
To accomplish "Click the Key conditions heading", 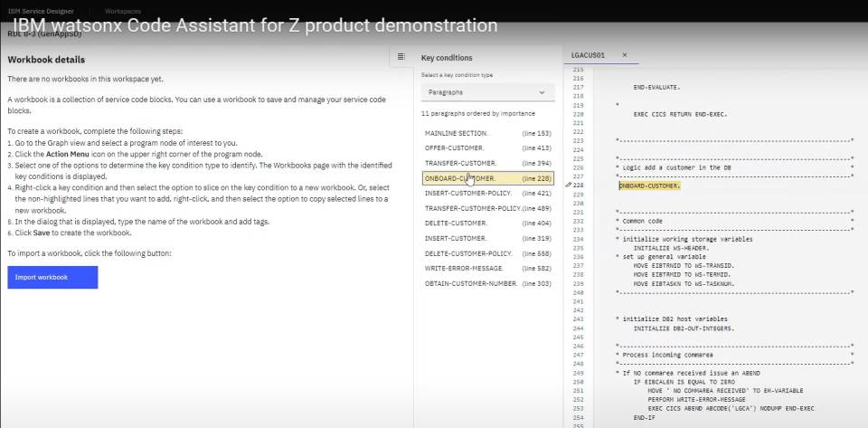I will 447,58.
